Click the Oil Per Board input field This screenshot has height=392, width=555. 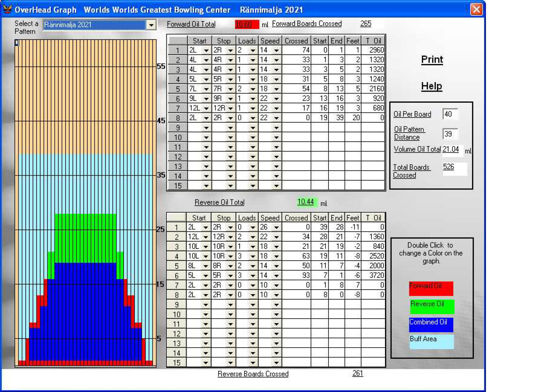tap(450, 114)
